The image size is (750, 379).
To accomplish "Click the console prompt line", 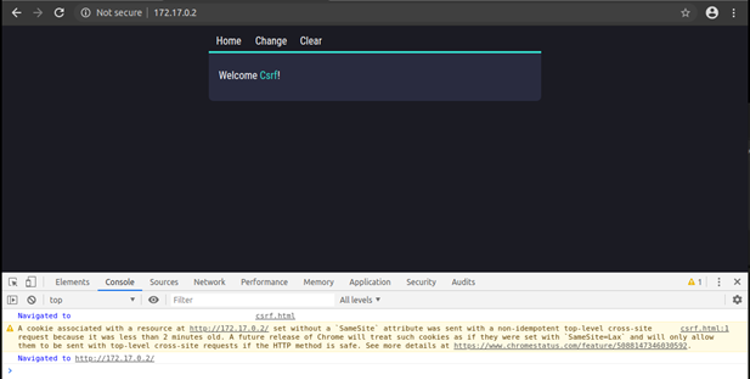I will 375,371.
